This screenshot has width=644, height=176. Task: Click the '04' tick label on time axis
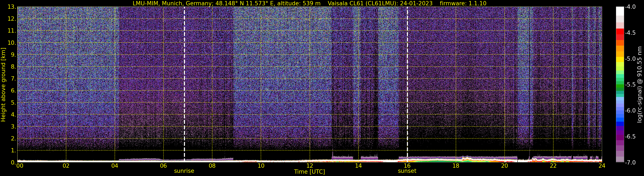(x=114, y=166)
